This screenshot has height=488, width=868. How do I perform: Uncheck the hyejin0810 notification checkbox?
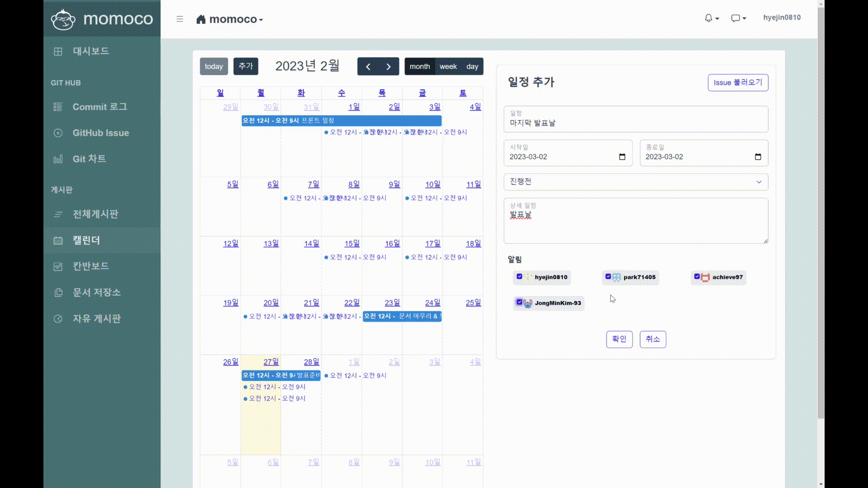[x=519, y=276]
